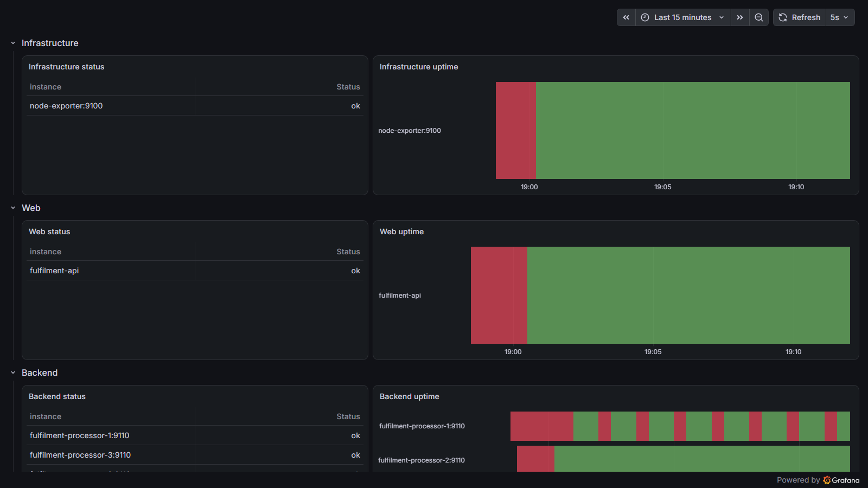Open the 5s refresh interval dropdown
The width and height of the screenshot is (868, 488).
840,17
